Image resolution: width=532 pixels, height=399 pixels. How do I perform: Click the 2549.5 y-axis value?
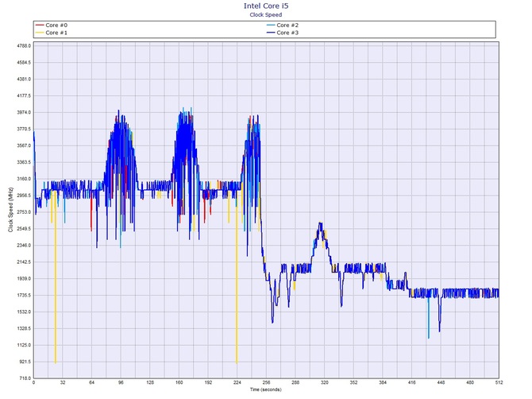24,229
